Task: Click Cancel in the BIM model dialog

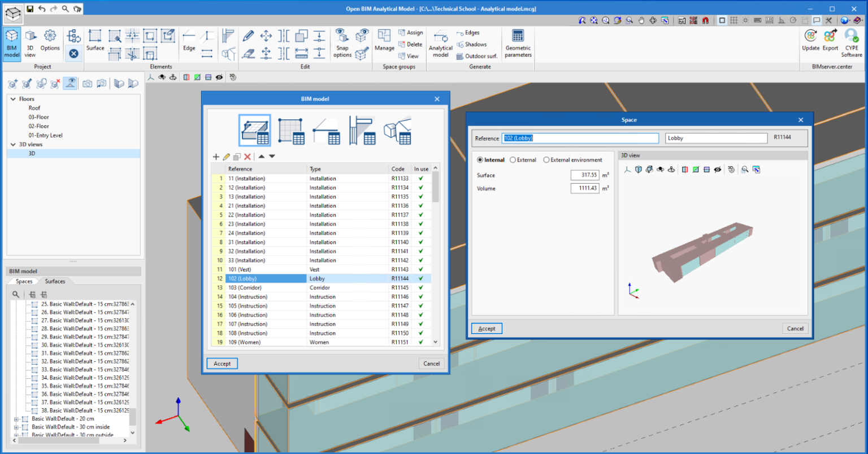Action: pyautogui.click(x=431, y=364)
